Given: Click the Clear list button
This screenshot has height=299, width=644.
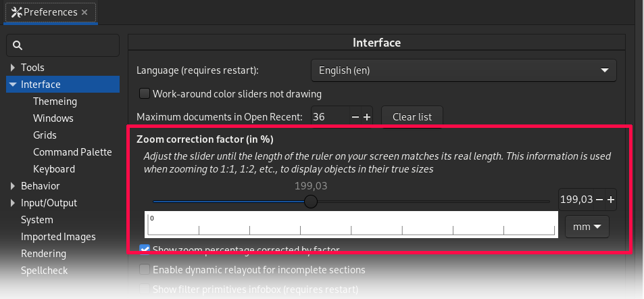Looking at the screenshot, I should 412,117.
